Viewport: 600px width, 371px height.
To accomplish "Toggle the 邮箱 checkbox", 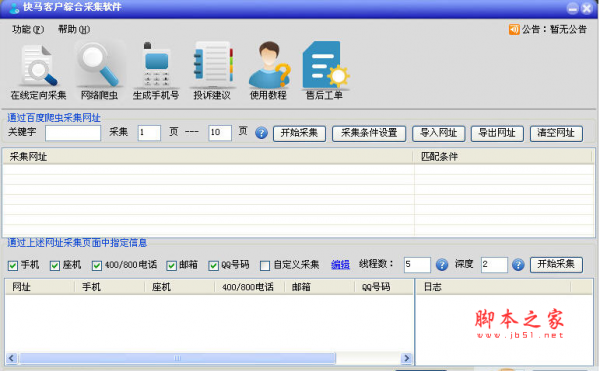I will coord(171,265).
